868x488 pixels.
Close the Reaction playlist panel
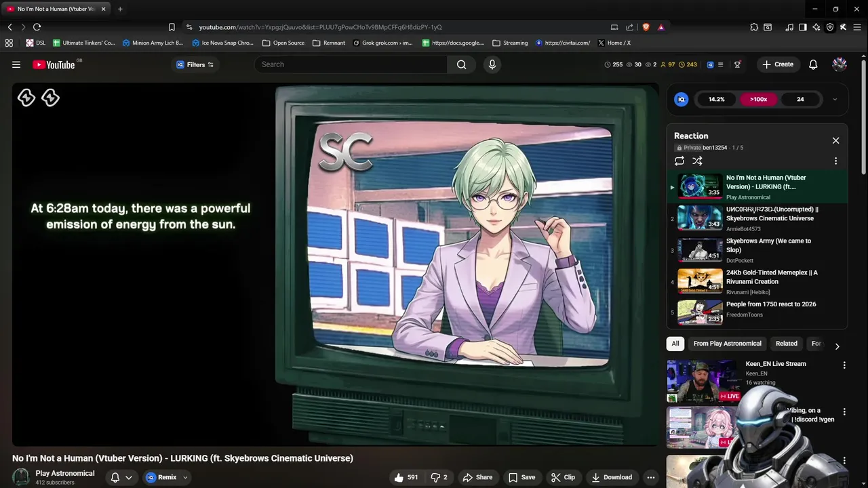coord(835,140)
